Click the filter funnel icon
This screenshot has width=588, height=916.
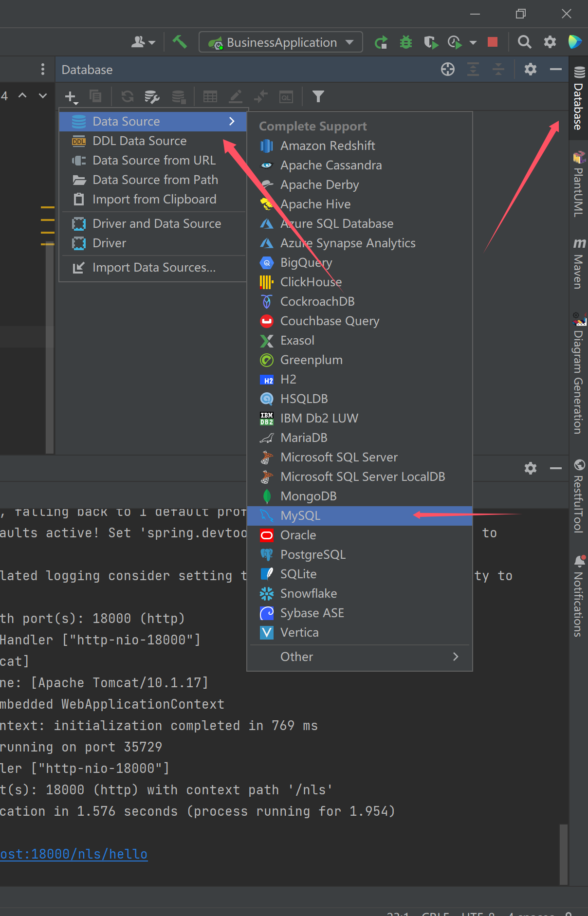[318, 96]
